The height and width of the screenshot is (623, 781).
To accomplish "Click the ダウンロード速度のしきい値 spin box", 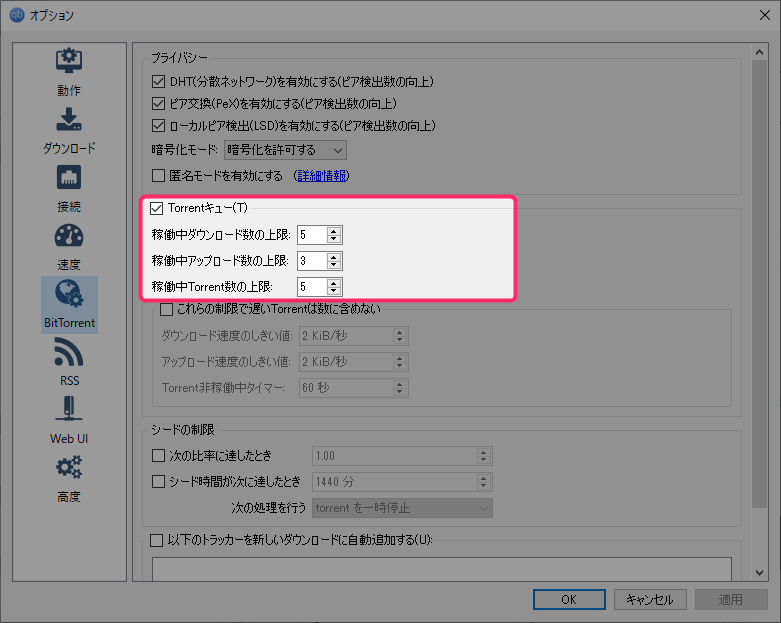I will (x=354, y=336).
